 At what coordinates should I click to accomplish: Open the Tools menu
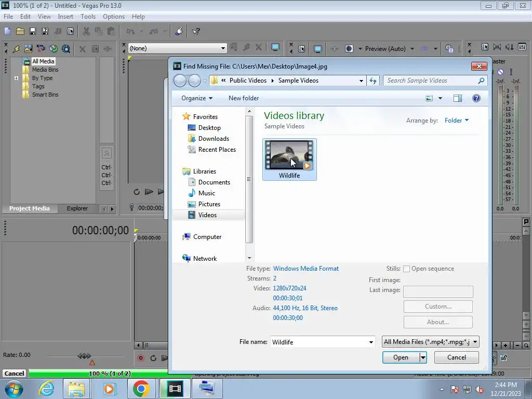88,17
